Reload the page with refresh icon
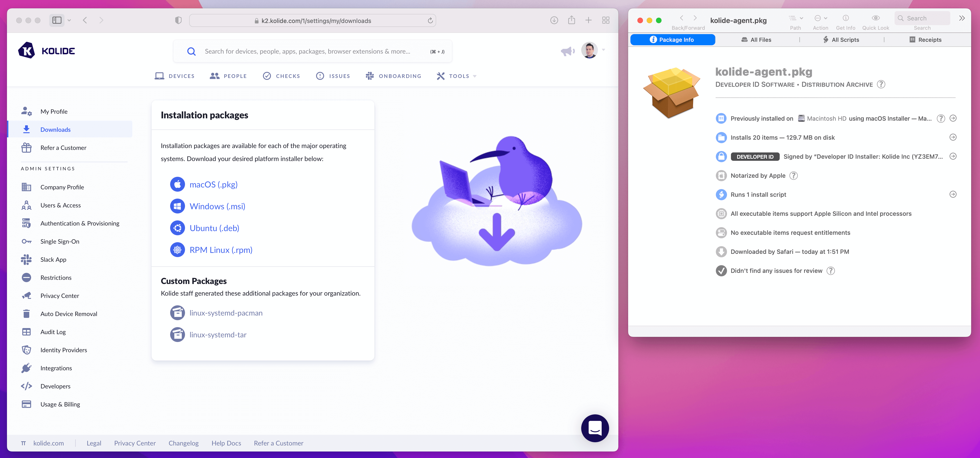The height and width of the screenshot is (458, 980). tap(430, 21)
